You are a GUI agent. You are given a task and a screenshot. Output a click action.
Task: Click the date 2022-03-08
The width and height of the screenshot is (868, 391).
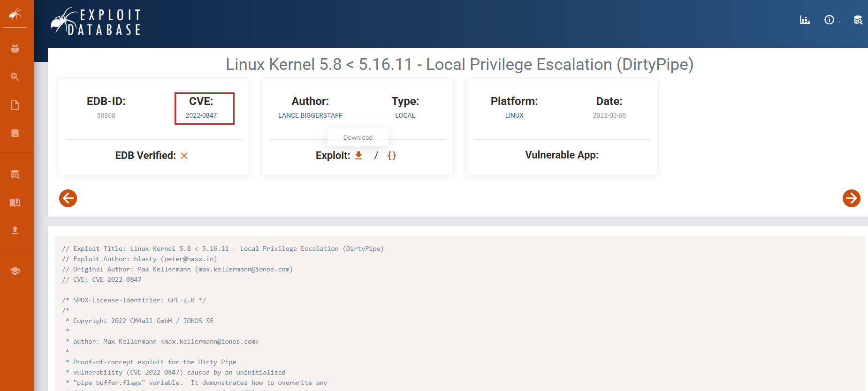tap(609, 115)
